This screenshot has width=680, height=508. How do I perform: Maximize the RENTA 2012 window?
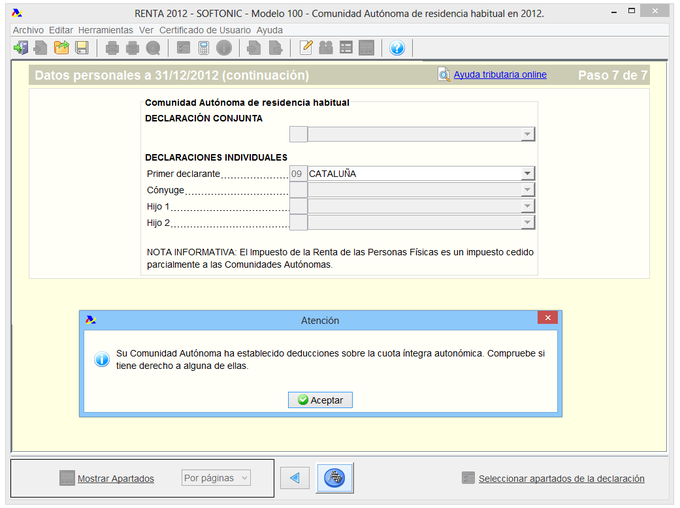click(x=631, y=11)
